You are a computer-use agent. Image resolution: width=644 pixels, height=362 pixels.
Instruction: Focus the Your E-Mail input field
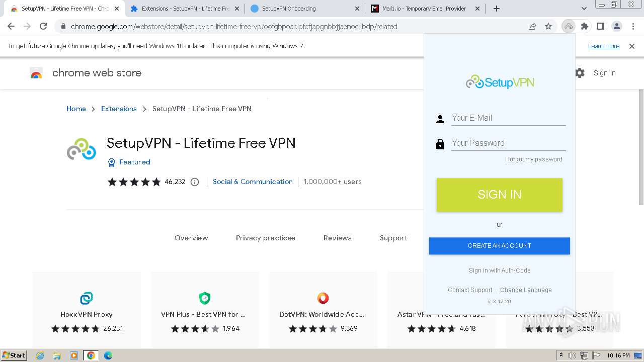(x=508, y=118)
